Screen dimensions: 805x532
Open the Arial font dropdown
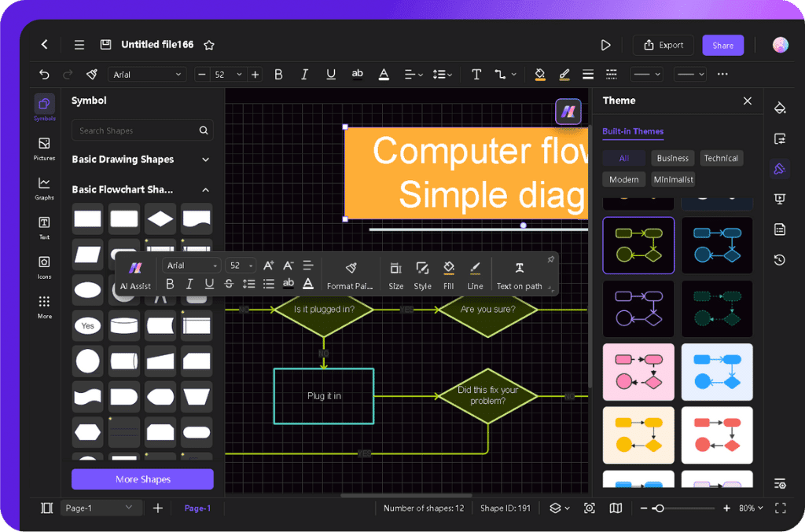point(148,74)
